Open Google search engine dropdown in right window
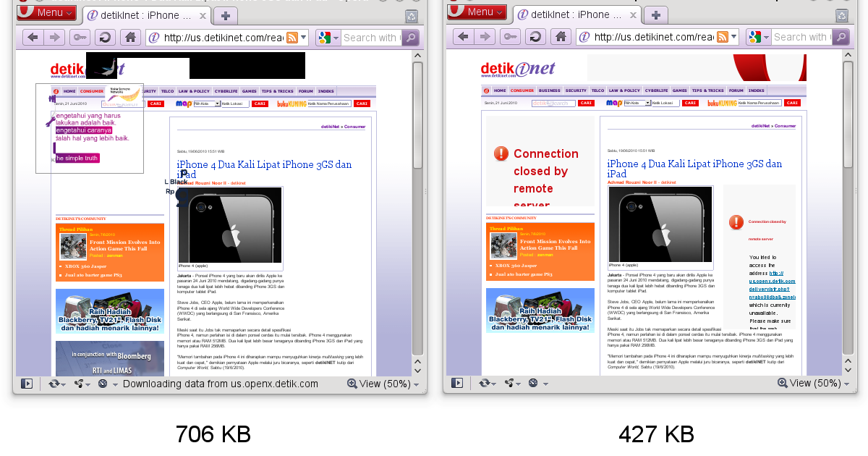The width and height of the screenshot is (868, 456). coord(759,37)
